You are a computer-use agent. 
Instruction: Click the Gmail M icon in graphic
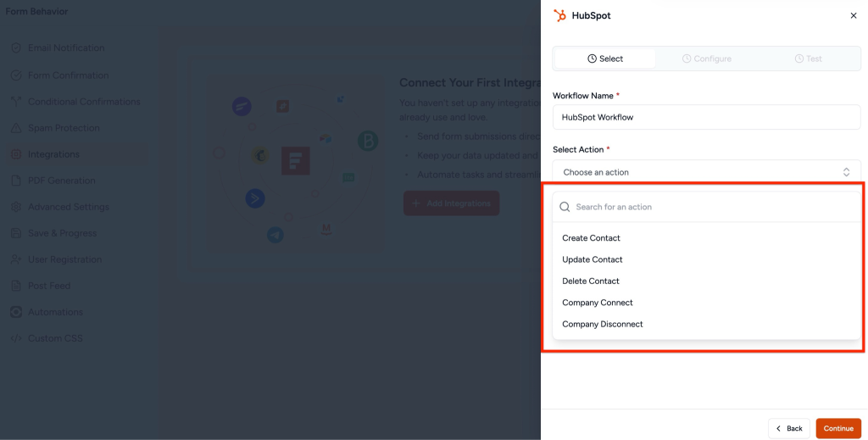326,228
